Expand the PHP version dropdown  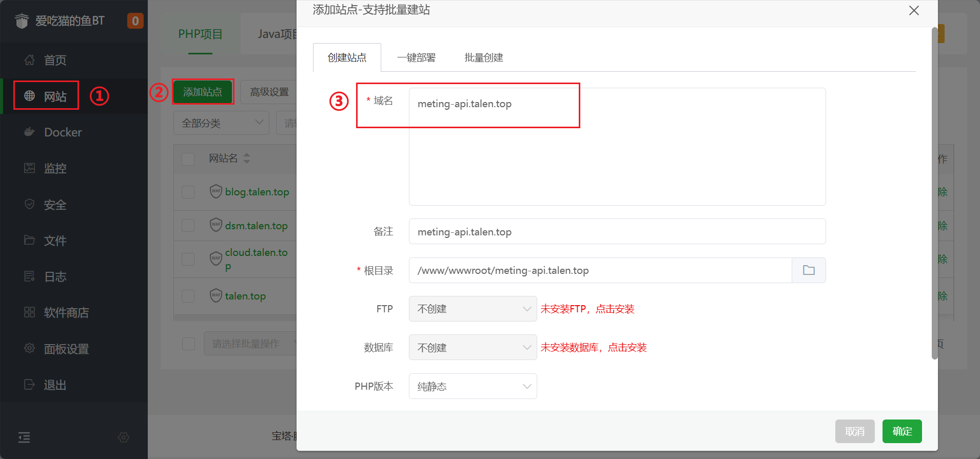473,386
